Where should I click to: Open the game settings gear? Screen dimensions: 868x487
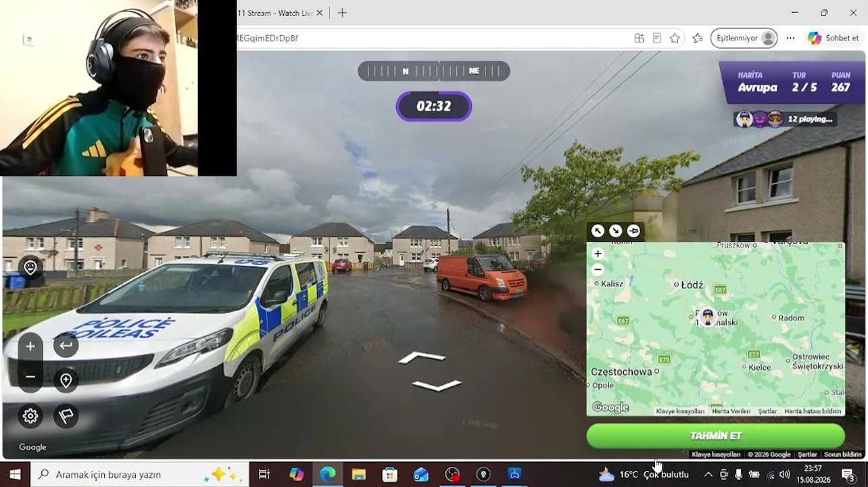(x=30, y=415)
